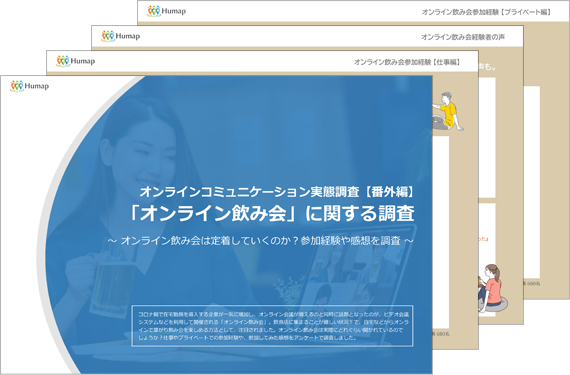Viewport: 570px width, 375px height.
Task: Select the 'オンライン飲み会参加経験【仕事編】' slide header
Action: tap(407, 62)
